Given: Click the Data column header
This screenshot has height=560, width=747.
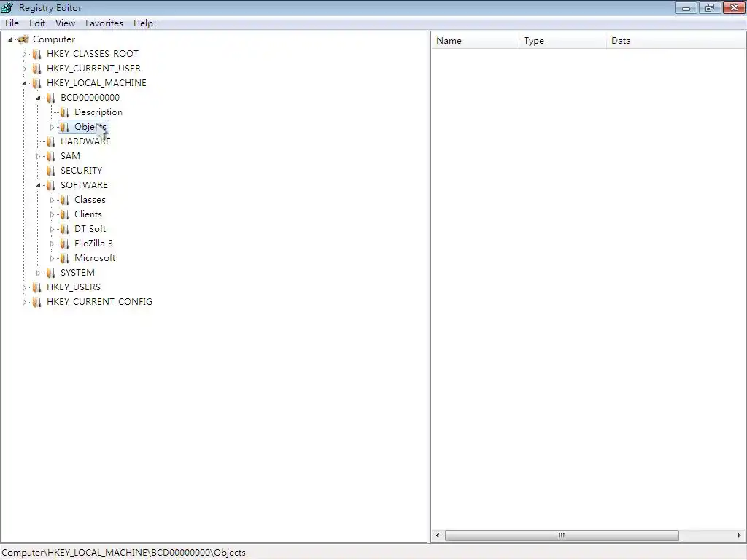Looking at the screenshot, I should pyautogui.click(x=676, y=41).
